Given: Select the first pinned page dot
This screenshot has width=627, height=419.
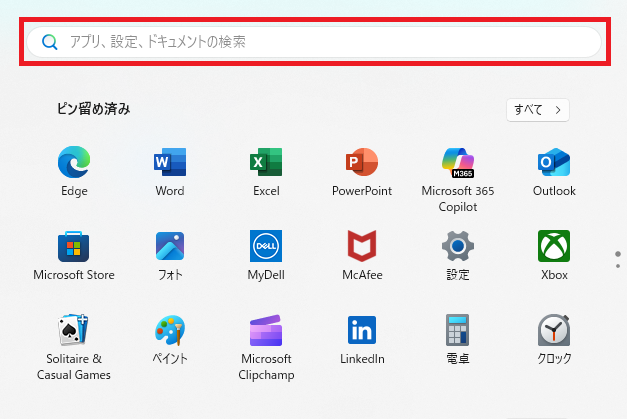Looking at the screenshot, I should point(618,254).
